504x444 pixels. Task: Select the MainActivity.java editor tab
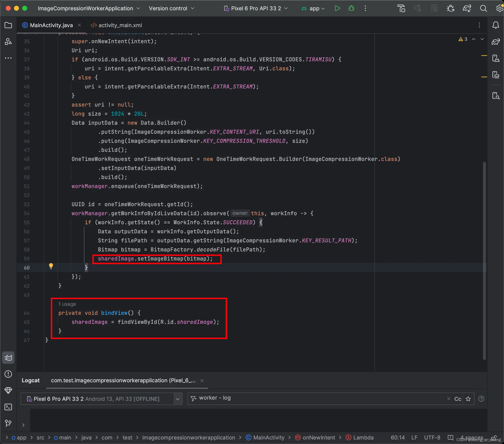point(51,25)
